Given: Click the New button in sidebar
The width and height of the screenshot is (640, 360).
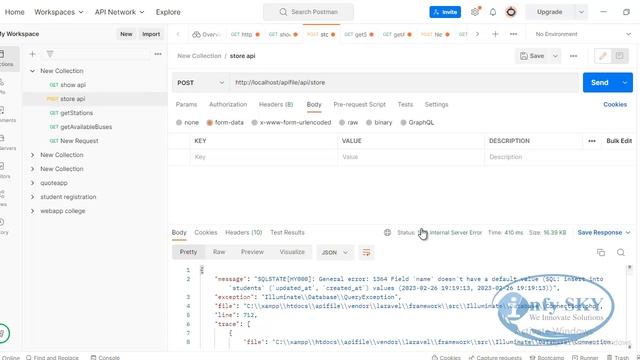Looking at the screenshot, I should 126,34.
